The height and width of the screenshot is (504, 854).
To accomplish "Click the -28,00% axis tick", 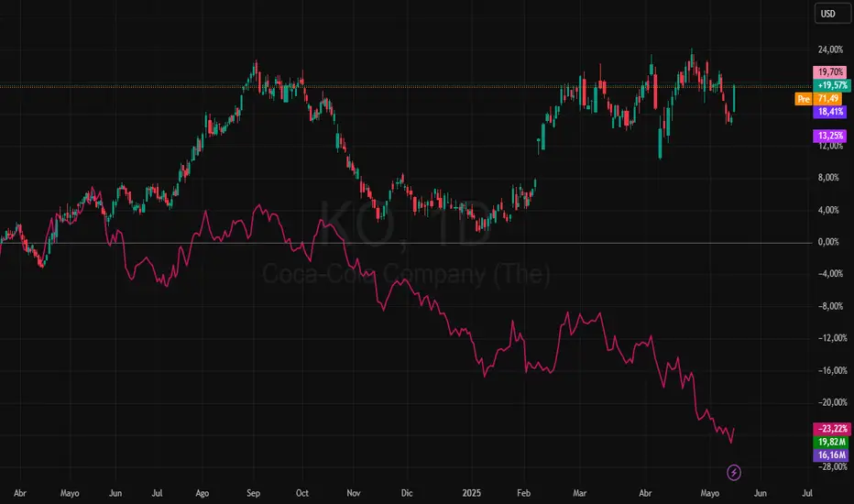I will pyautogui.click(x=832, y=467).
